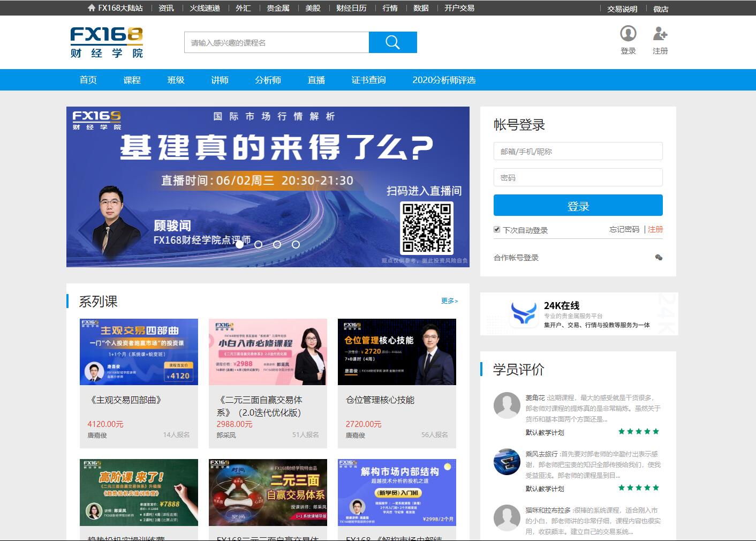
Task: Click the price 4120.00元
Action: [x=105, y=424]
